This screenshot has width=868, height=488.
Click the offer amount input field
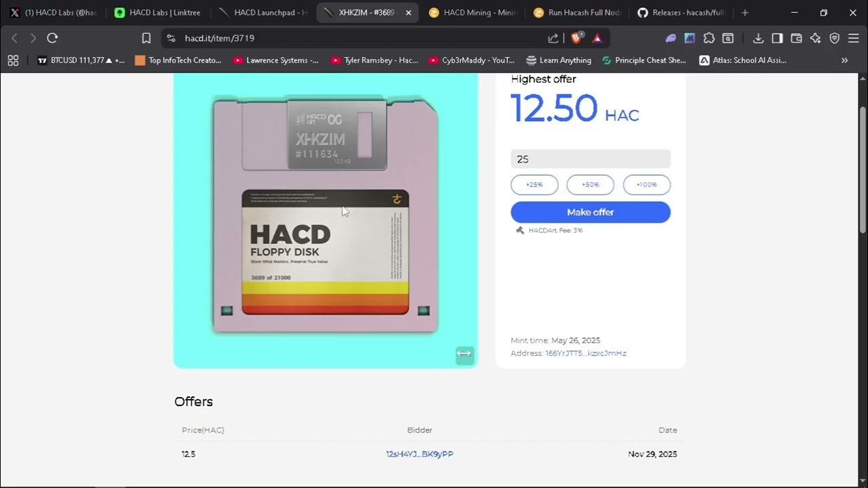coord(590,159)
